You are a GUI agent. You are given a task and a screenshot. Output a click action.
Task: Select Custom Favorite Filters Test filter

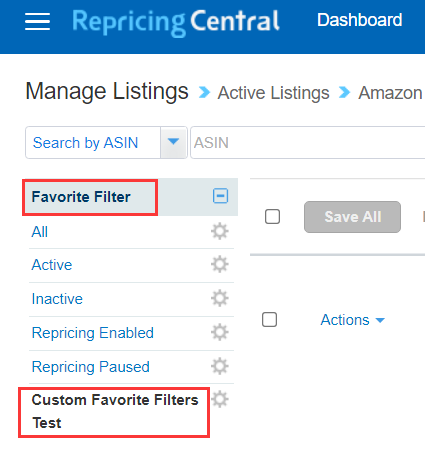[x=115, y=412]
